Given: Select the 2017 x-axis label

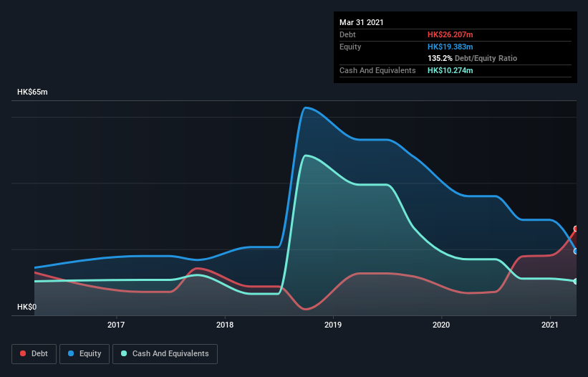Looking at the screenshot, I should coord(116,325).
